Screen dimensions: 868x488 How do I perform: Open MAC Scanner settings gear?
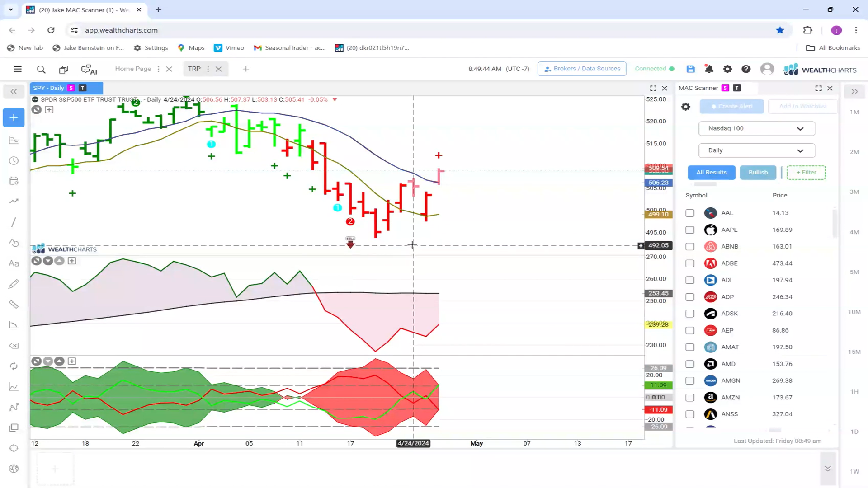coord(686,107)
